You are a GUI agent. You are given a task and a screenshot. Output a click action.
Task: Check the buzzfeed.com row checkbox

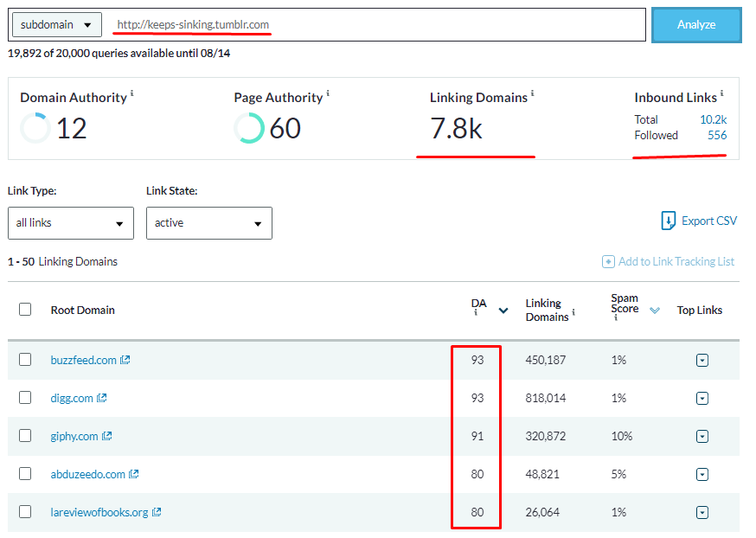pyautogui.click(x=25, y=359)
